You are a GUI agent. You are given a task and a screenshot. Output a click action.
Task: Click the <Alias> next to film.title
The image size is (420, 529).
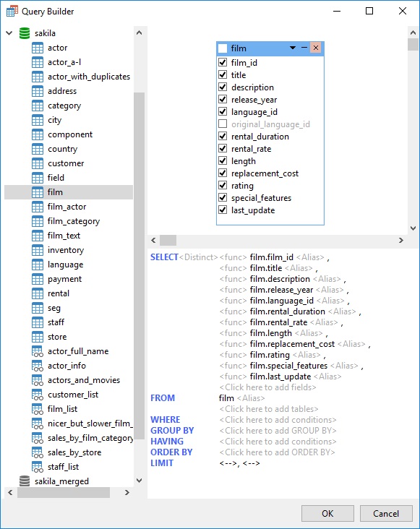tap(299, 268)
